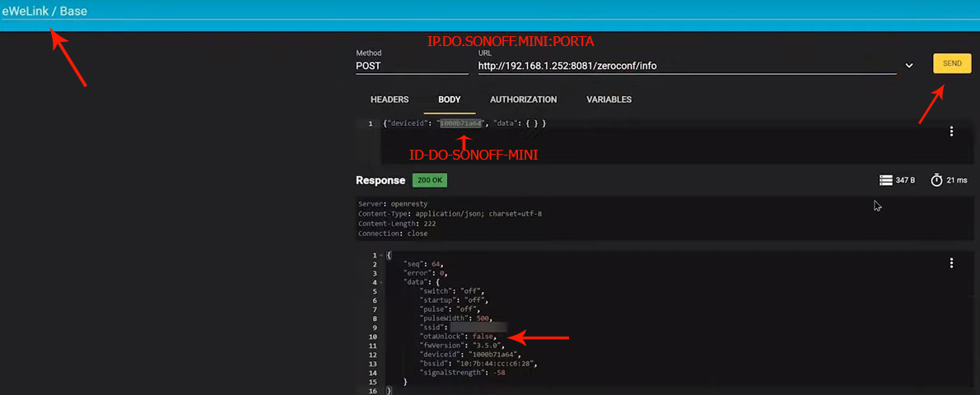
Task: Click the "ssid" line in response
Action: (463, 328)
